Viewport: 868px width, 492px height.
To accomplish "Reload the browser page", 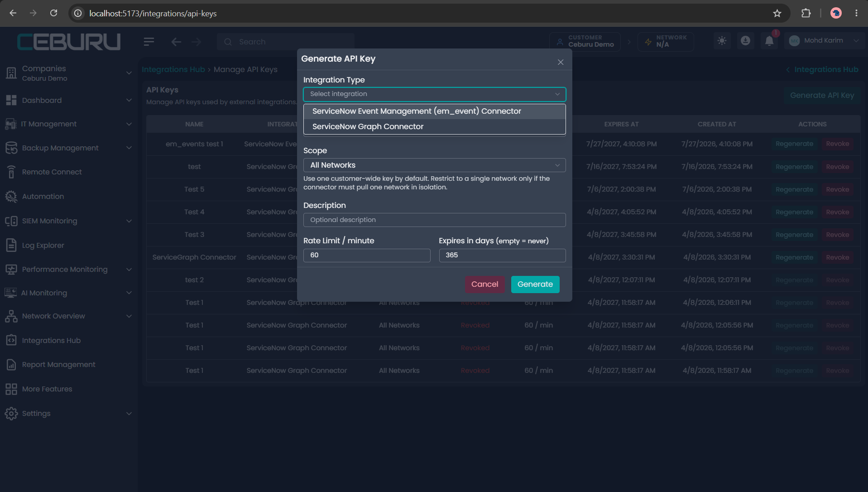I will coord(53,13).
